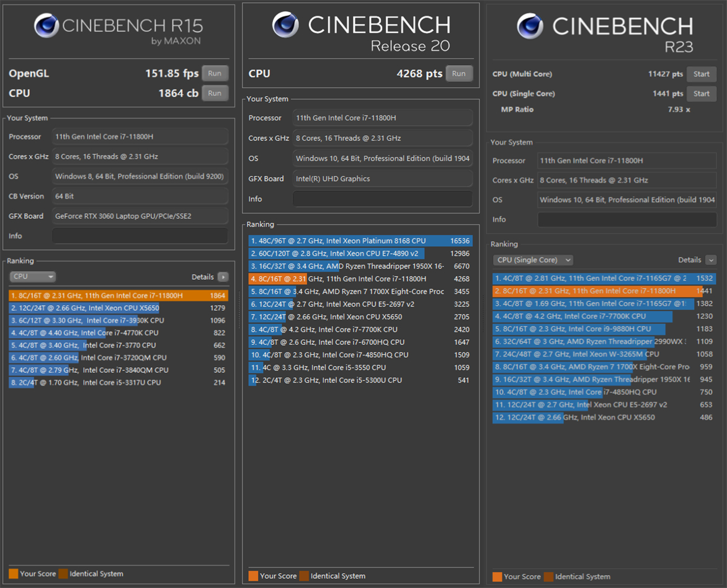Run the CPU test in Release 20
The width and height of the screenshot is (727, 588).
[x=459, y=73]
